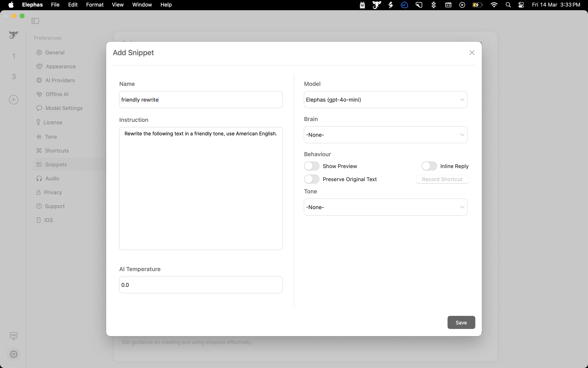
Task: Click the Privacy lock icon
Action: 38,192
